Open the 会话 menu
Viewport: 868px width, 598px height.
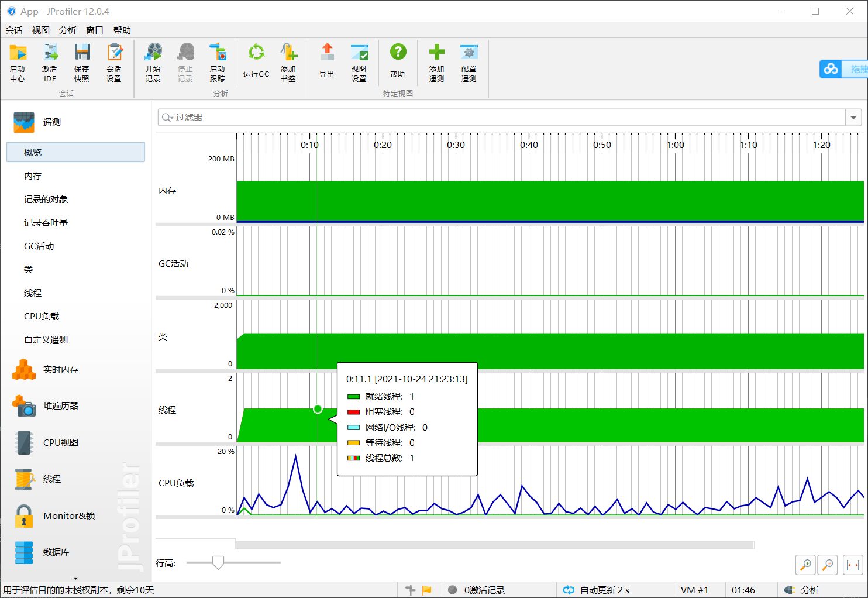tap(14, 30)
